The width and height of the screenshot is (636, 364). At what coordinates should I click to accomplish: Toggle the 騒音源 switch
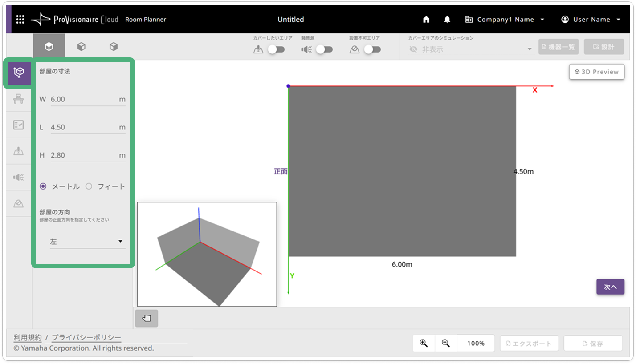point(324,49)
